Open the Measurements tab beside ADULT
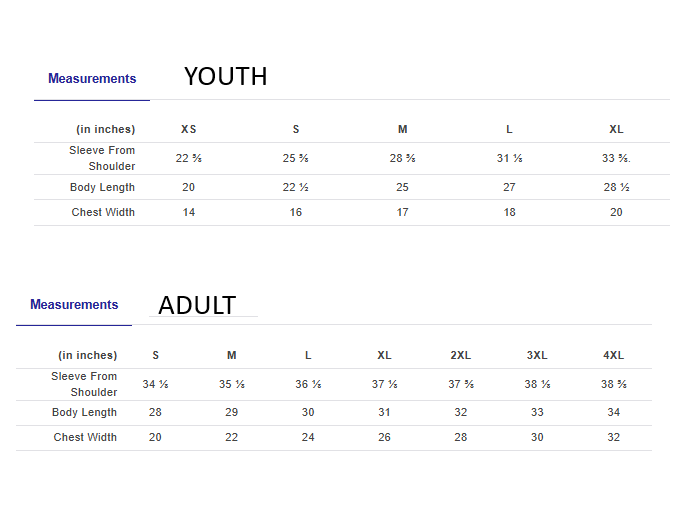The width and height of the screenshot is (699, 516). (x=74, y=305)
